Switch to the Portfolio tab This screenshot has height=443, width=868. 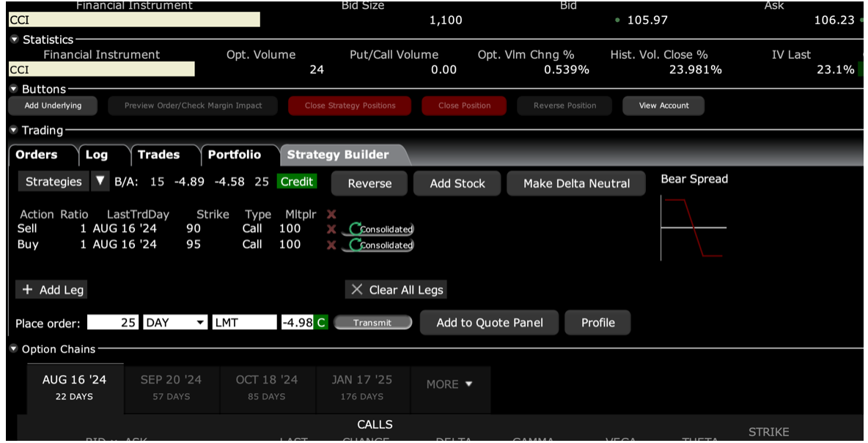[235, 155]
